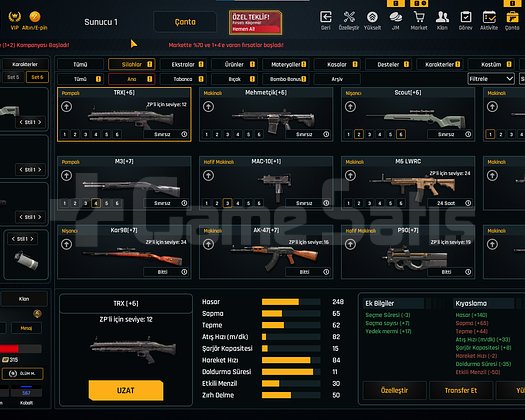Screen dimensions: 525x420
Task: Click upgrade arrow on Mehmetçik[+6] card
Action: 208,107
